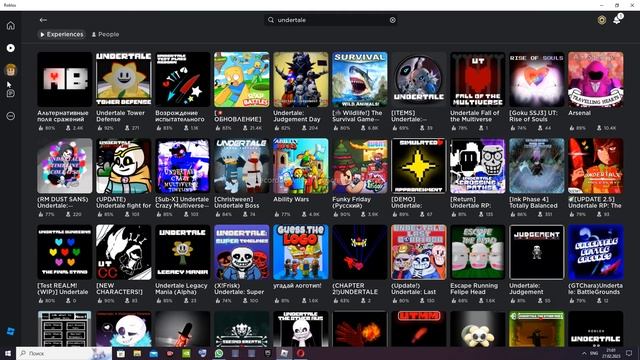The image size is (640, 360).
Task: Open Opera browser from the taskbar
Action: (x=301, y=353)
